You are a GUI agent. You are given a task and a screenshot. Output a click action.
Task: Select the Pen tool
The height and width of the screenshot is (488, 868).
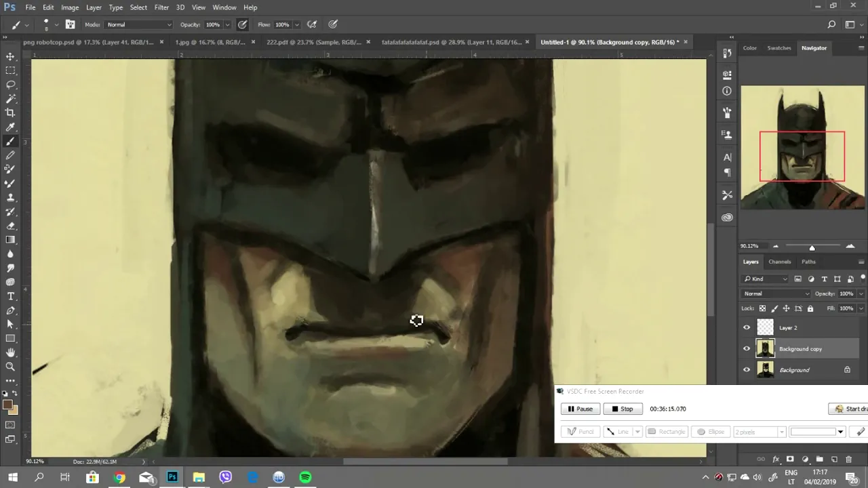pos(10,310)
